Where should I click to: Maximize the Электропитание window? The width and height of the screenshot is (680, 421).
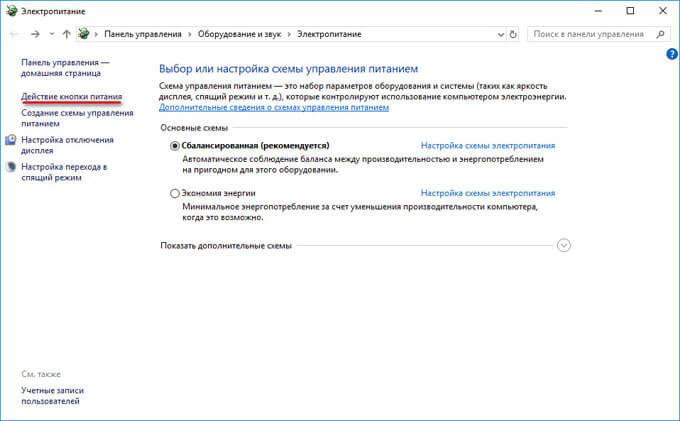click(x=631, y=11)
